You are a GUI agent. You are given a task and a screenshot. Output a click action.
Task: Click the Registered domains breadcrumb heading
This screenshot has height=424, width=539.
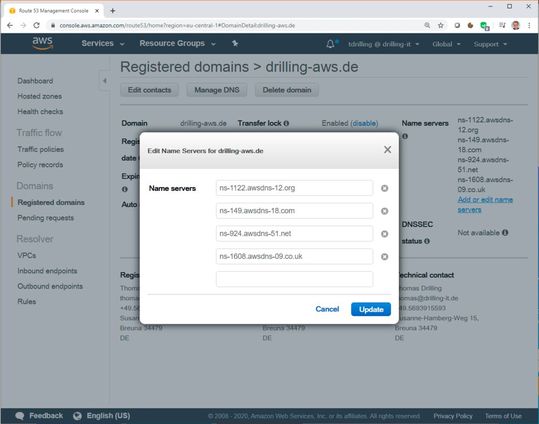coord(185,67)
